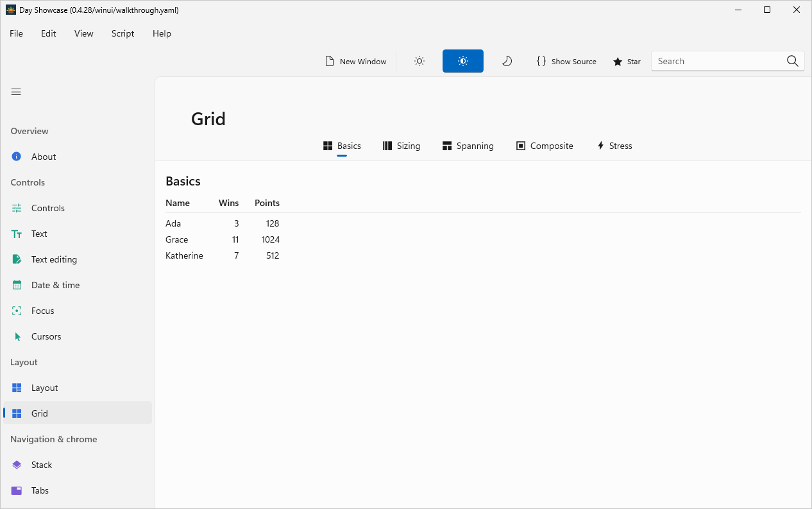Click the Cursors arrow icon
This screenshot has width=812, height=509.
(x=17, y=336)
